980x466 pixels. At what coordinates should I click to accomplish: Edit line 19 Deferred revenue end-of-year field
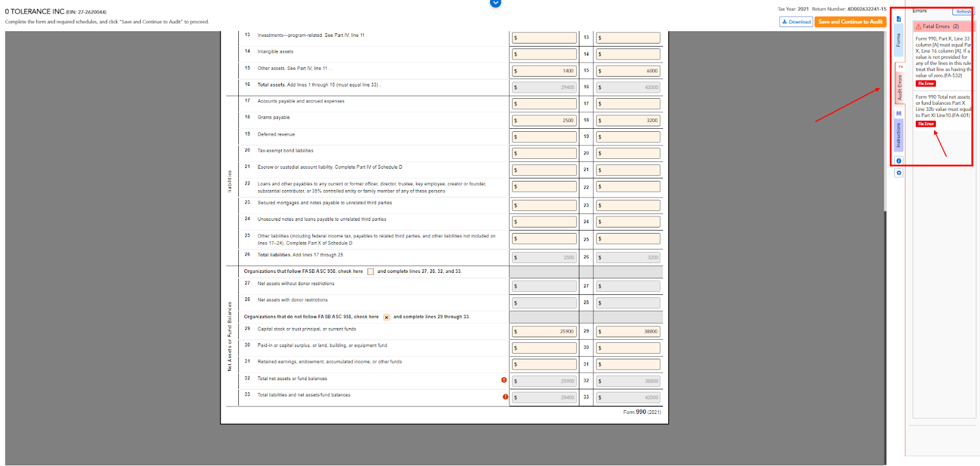pos(628,137)
